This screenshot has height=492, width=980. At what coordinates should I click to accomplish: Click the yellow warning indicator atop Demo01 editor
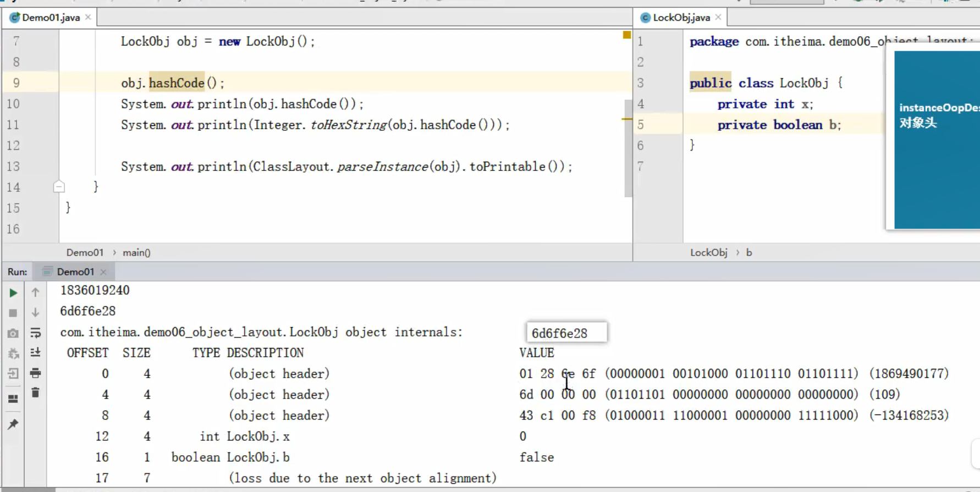[x=627, y=35]
